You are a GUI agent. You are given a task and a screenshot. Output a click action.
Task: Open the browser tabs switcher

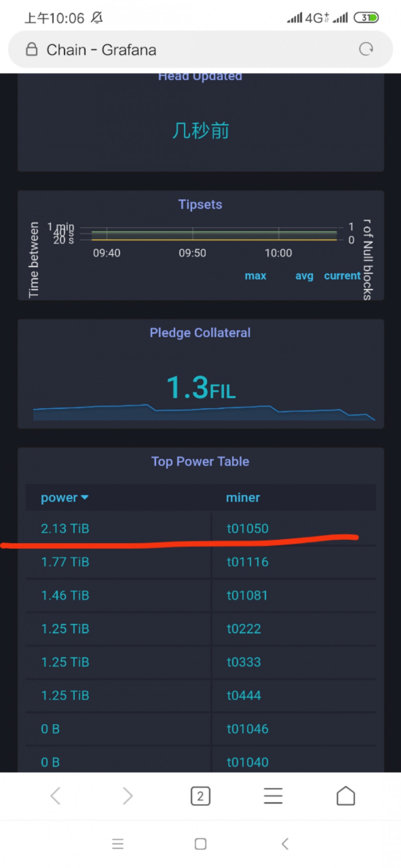click(x=200, y=796)
